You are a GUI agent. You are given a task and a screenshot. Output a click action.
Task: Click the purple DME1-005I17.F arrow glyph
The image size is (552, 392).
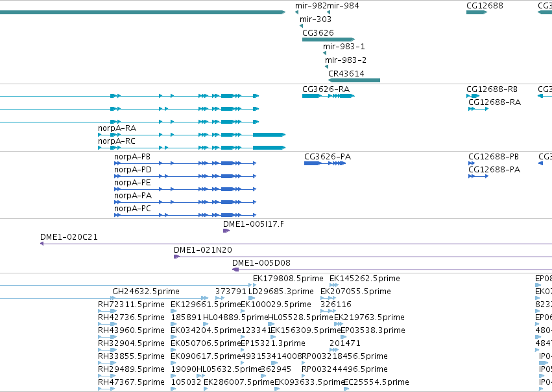tap(226, 231)
